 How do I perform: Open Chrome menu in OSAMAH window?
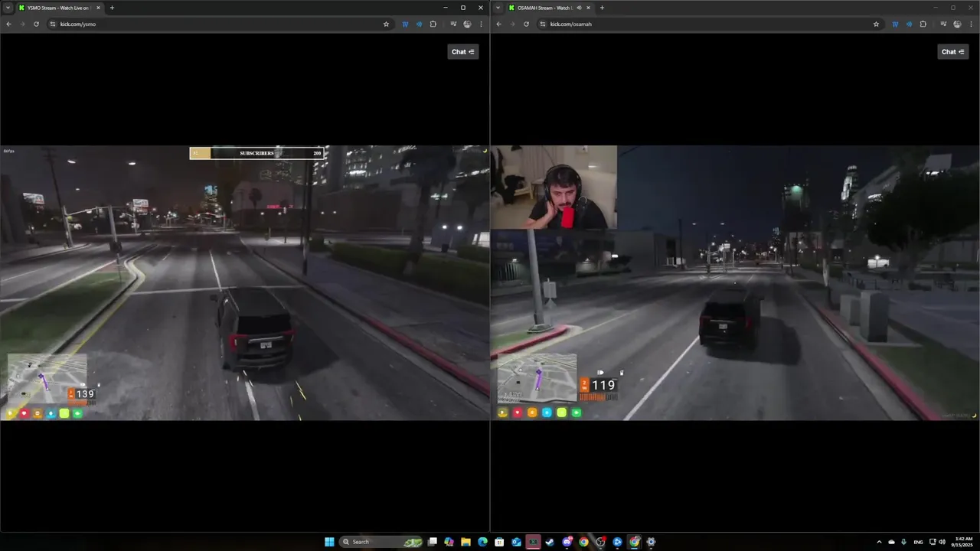pyautogui.click(x=971, y=24)
